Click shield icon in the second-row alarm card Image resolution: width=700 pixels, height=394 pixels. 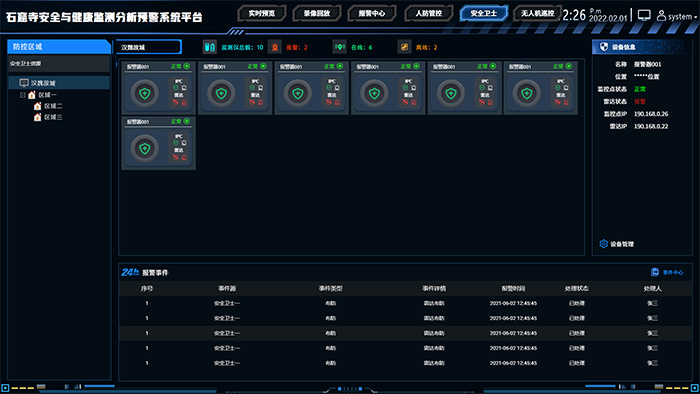[x=145, y=148]
